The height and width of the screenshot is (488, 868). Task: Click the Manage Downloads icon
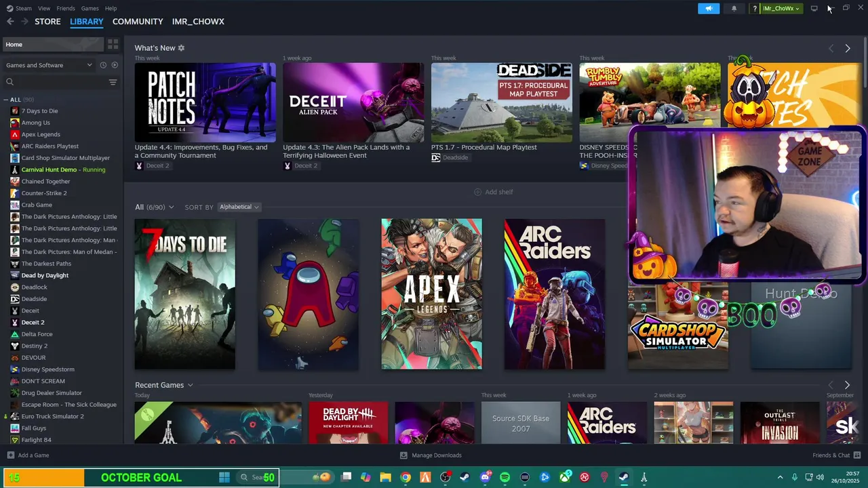pyautogui.click(x=403, y=455)
